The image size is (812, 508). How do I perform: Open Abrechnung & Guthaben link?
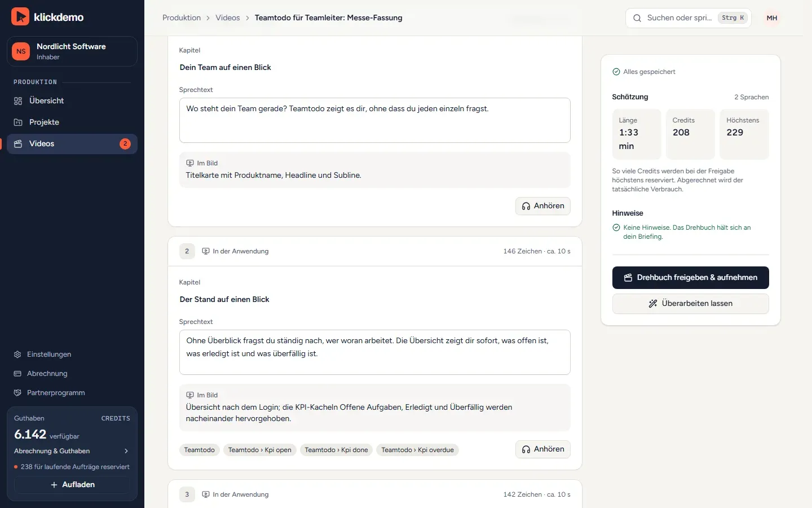pyautogui.click(x=72, y=451)
